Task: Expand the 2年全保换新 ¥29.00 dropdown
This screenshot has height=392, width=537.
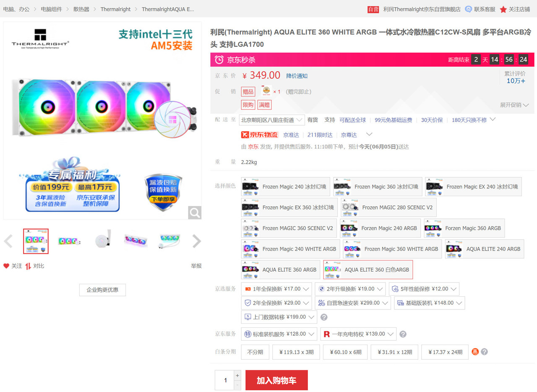Action: tap(276, 303)
